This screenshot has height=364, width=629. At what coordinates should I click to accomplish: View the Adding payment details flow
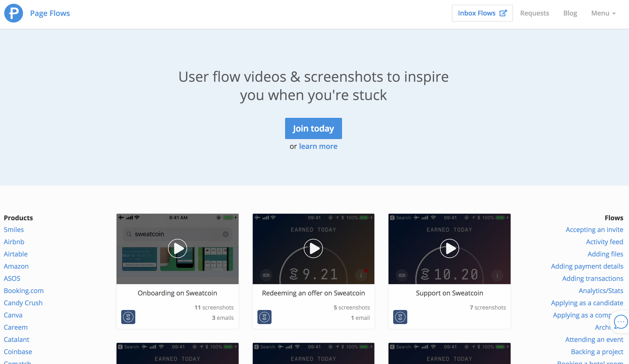pos(587,266)
